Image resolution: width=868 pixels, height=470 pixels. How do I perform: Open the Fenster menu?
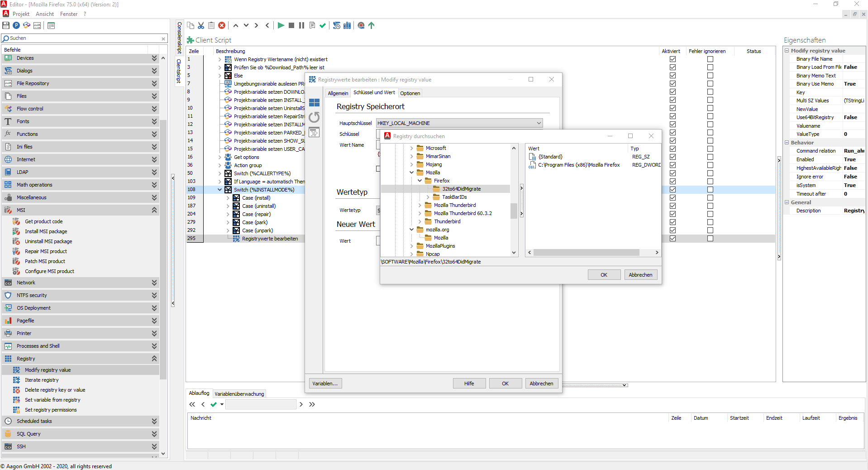(x=69, y=14)
